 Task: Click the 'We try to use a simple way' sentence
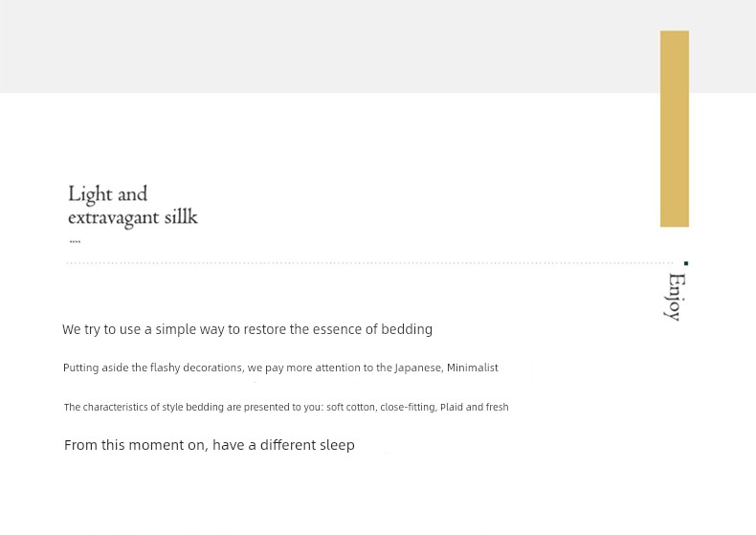[x=247, y=329]
